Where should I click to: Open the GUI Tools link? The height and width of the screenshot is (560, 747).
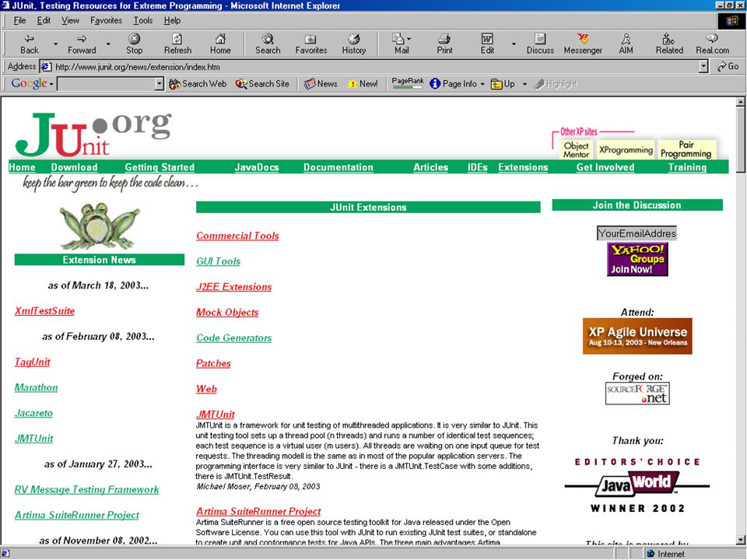(218, 261)
